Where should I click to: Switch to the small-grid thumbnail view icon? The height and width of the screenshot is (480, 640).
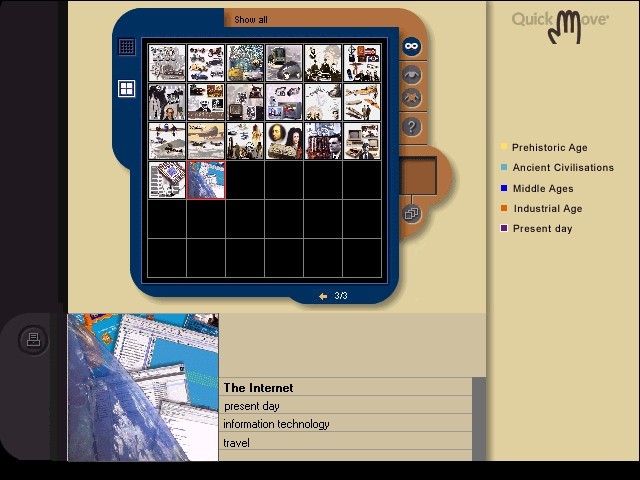pos(127,47)
